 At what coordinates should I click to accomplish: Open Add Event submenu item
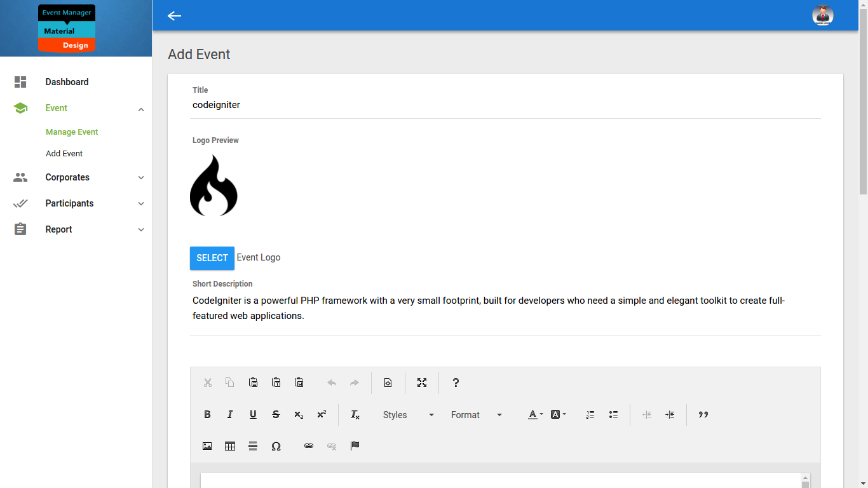click(x=64, y=154)
